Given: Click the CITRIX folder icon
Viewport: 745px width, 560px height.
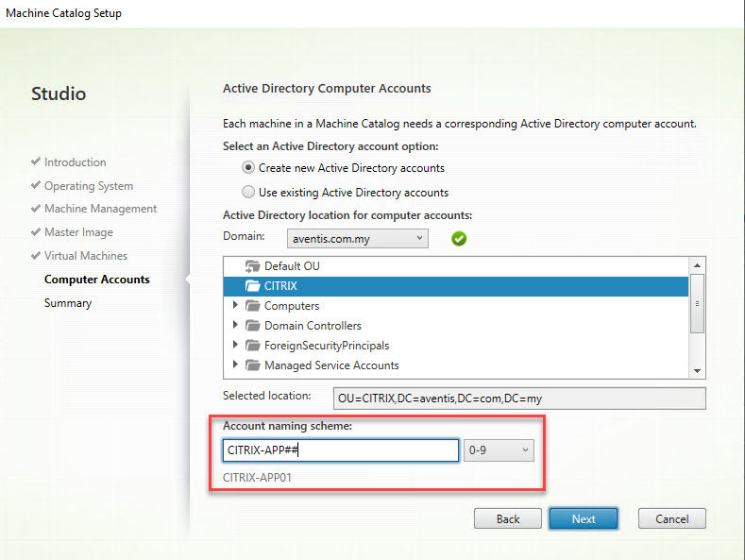Looking at the screenshot, I should point(252,286).
